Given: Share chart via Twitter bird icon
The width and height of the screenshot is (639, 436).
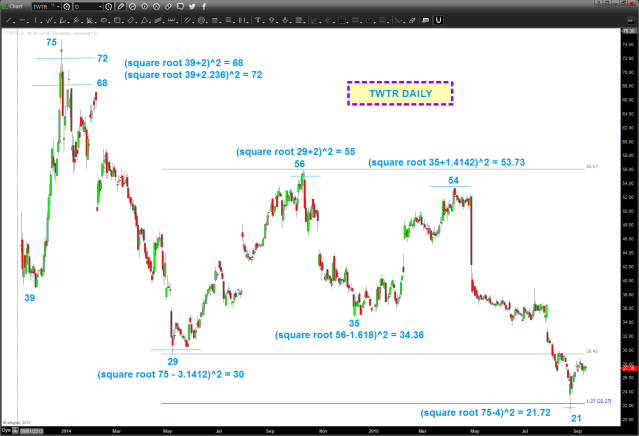Looking at the screenshot, I should coord(192,7).
